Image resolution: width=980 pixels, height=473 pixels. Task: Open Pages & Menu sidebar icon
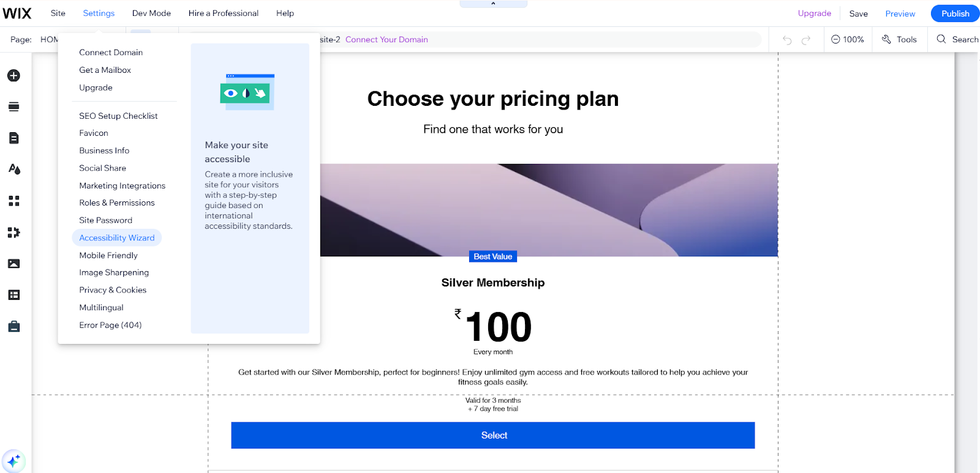click(13, 138)
